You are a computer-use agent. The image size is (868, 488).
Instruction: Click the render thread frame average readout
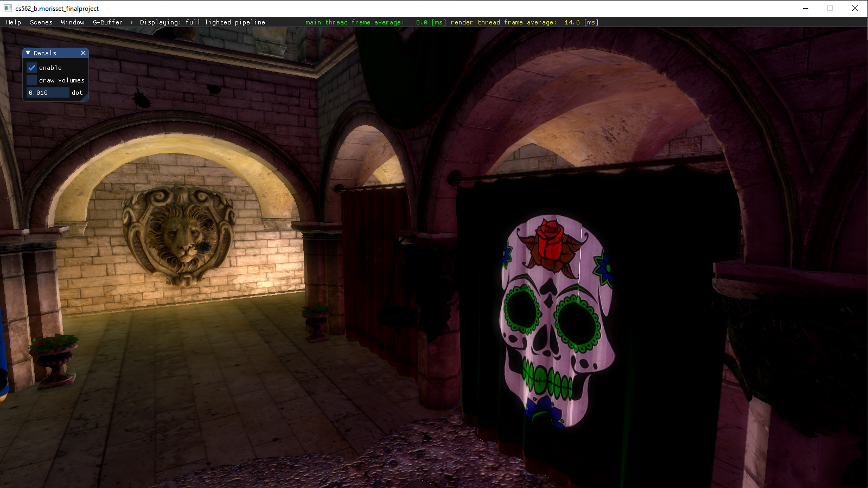tap(524, 22)
